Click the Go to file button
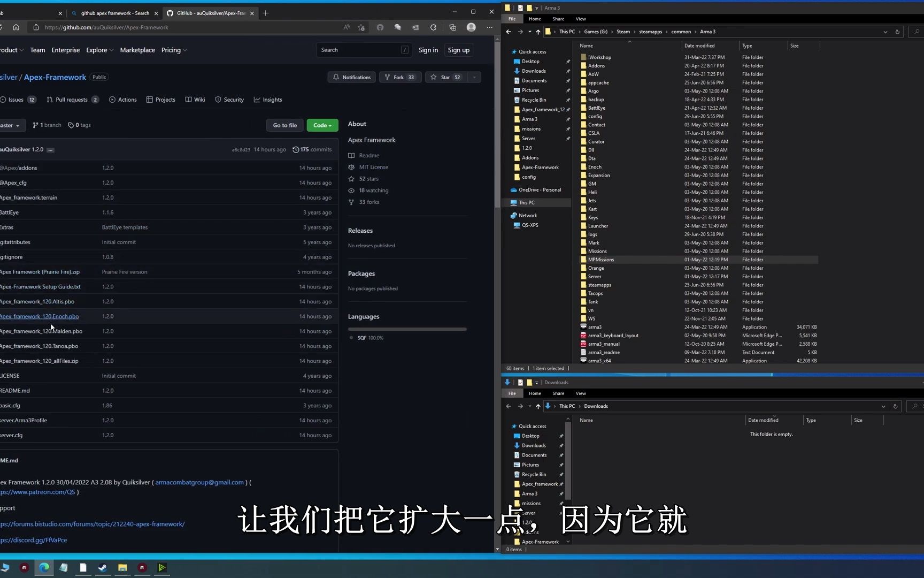 (285, 125)
